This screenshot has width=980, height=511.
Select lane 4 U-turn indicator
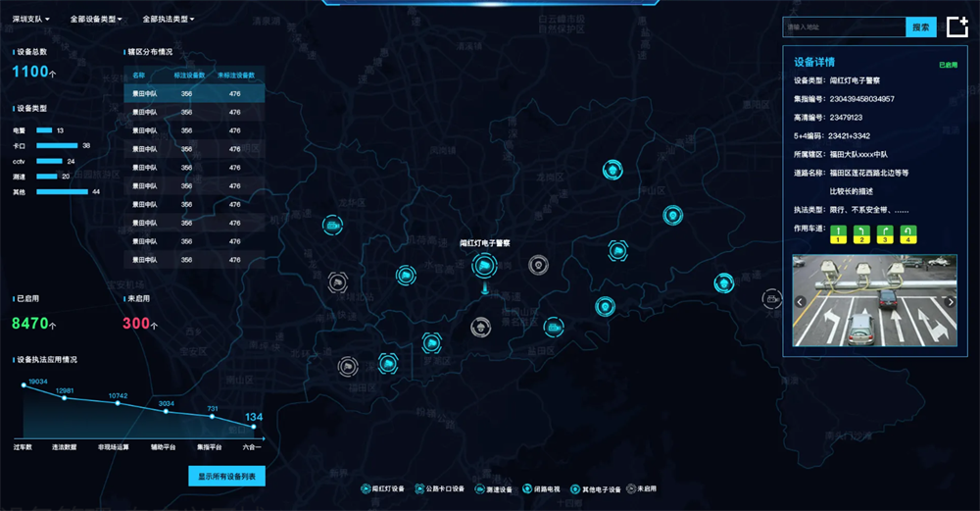point(907,232)
